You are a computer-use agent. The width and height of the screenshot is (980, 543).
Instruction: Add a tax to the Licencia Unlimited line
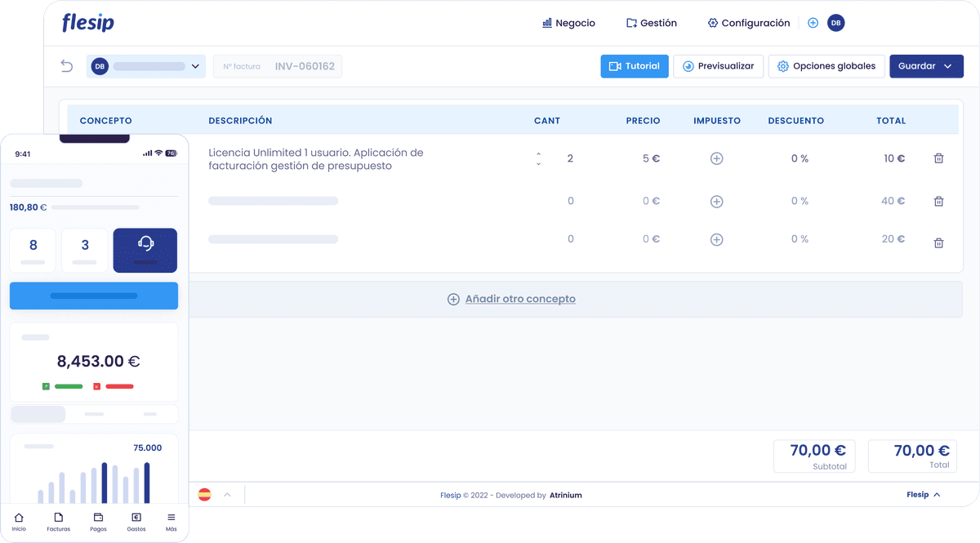pyautogui.click(x=716, y=158)
